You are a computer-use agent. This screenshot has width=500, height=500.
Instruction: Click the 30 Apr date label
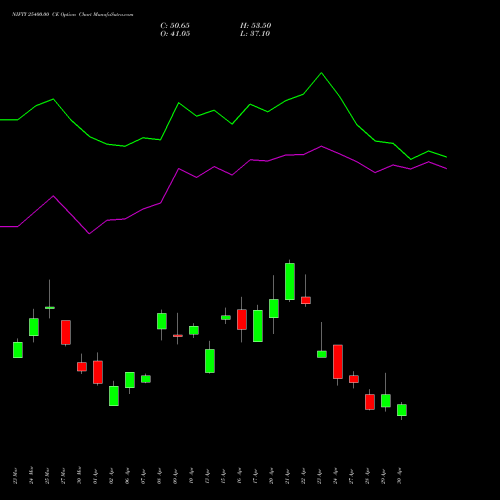[399, 476]
